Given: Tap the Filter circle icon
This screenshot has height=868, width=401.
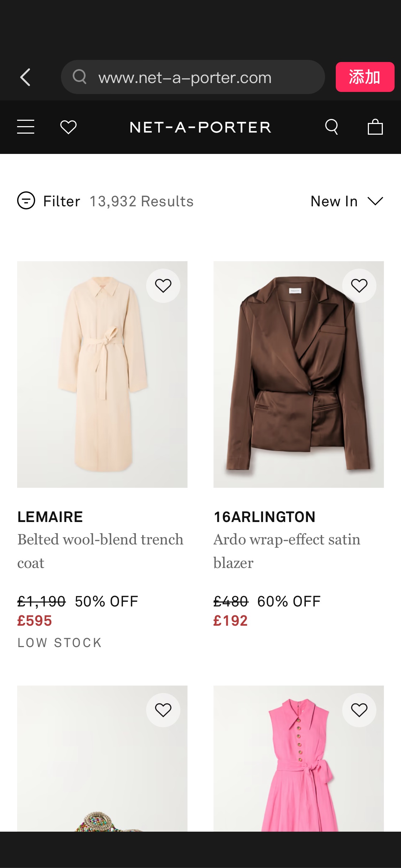Looking at the screenshot, I should pyautogui.click(x=26, y=201).
